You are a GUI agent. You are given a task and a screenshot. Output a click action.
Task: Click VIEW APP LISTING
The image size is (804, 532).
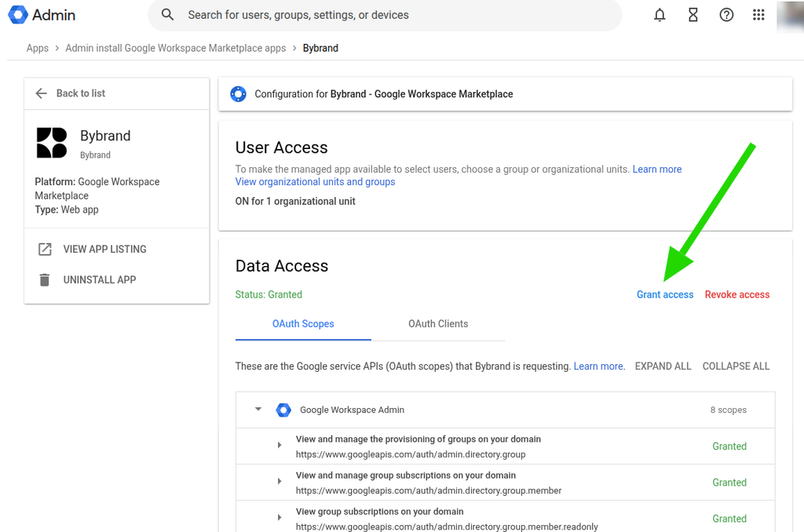pos(104,249)
